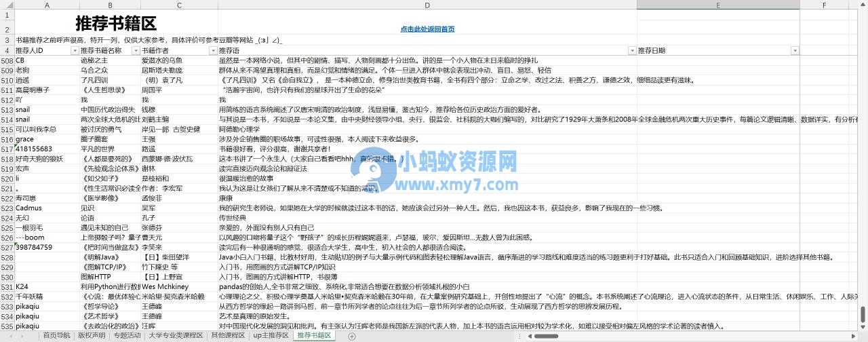
Task: Select cell containing 图解HTTP
Action: click(110, 277)
